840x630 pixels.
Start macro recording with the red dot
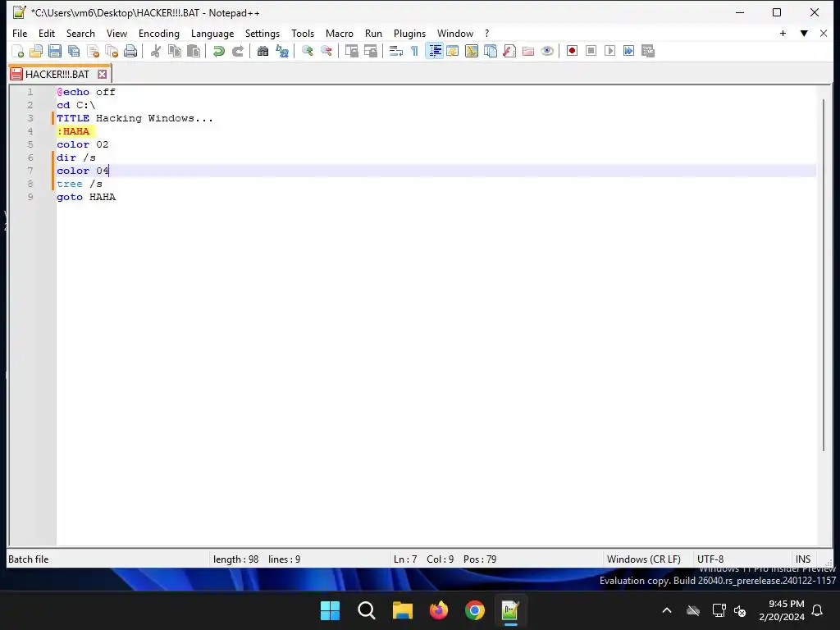point(572,51)
